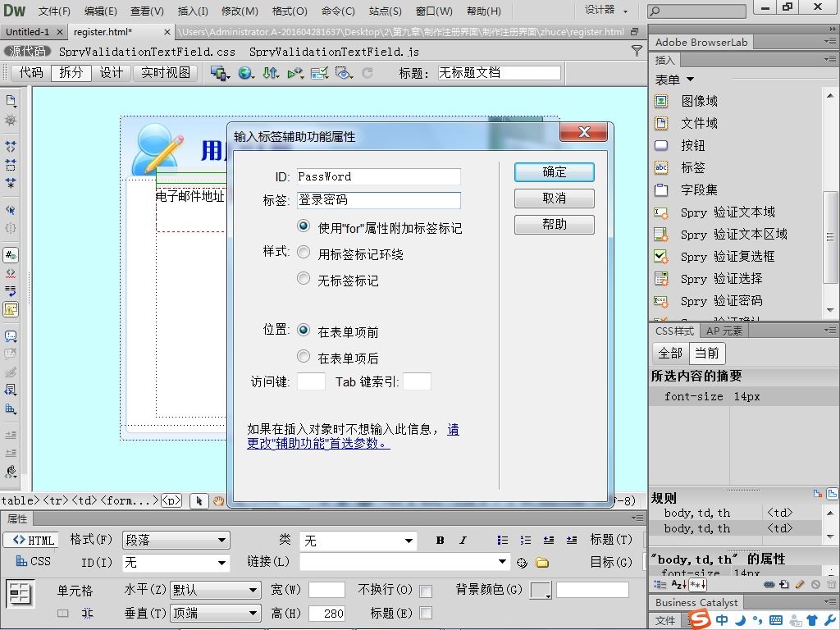Switch to the AP 元素 panel tab
Screen dimensions: 840x630
[x=724, y=331]
